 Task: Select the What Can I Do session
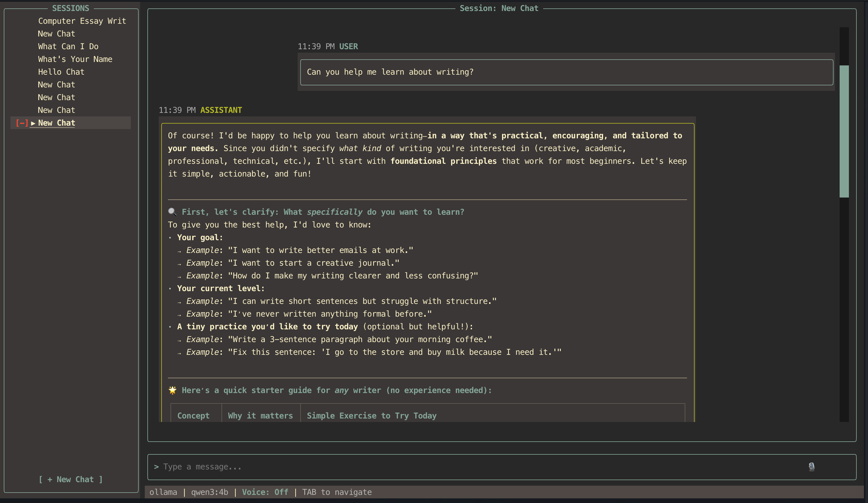pos(68,46)
